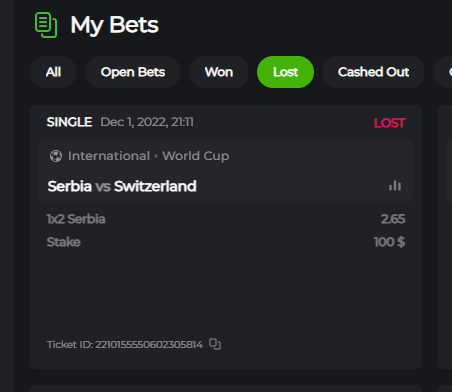
Task: Click the 1x2 Serbia selection row
Action: 226,219
